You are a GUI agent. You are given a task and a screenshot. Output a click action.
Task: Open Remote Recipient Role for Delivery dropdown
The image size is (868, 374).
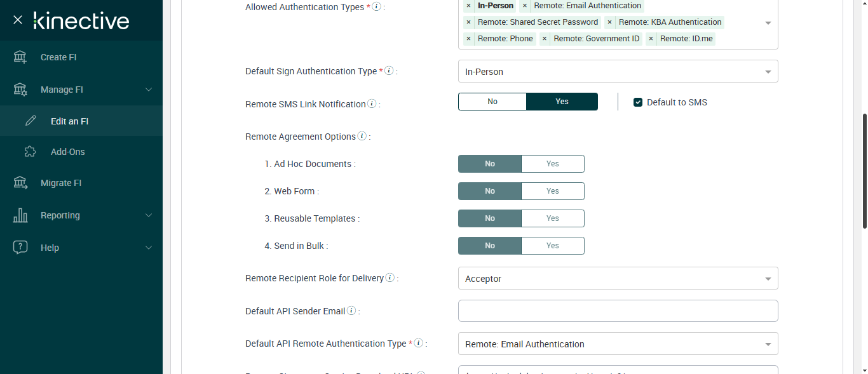[618, 279]
